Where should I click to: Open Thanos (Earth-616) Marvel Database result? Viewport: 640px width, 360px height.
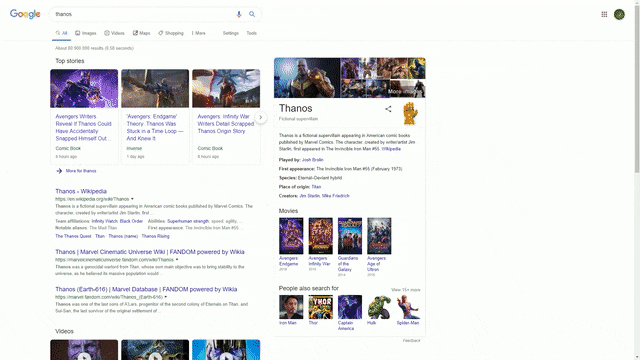(146, 289)
